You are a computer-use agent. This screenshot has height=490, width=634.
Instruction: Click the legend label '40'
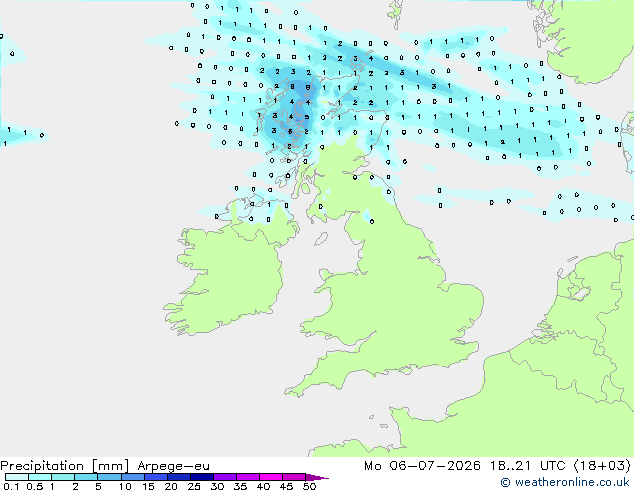[263, 486]
